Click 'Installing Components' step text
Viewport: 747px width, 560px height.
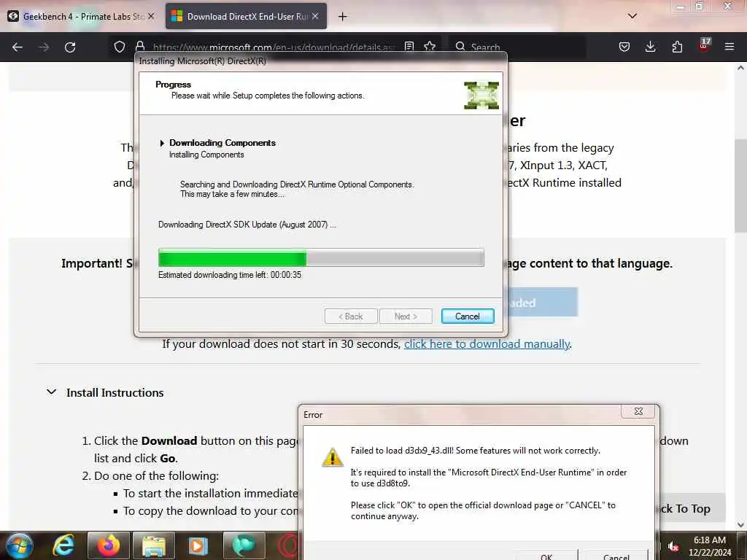tap(206, 155)
